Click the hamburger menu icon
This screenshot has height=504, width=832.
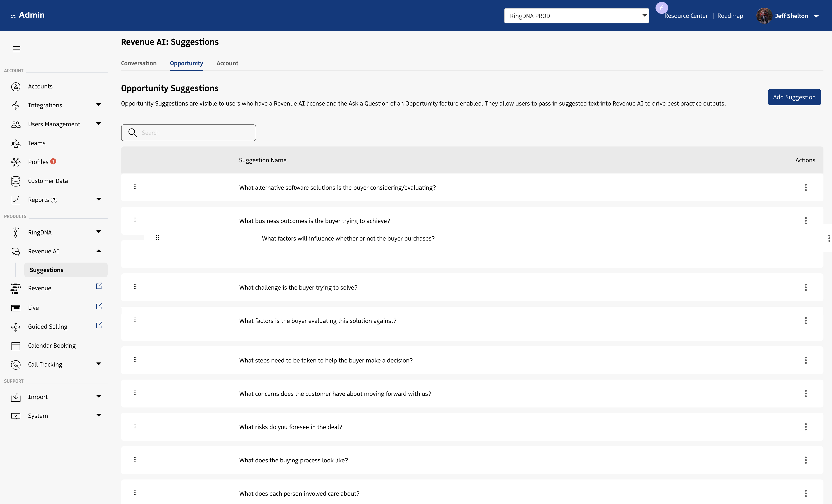pos(17,49)
